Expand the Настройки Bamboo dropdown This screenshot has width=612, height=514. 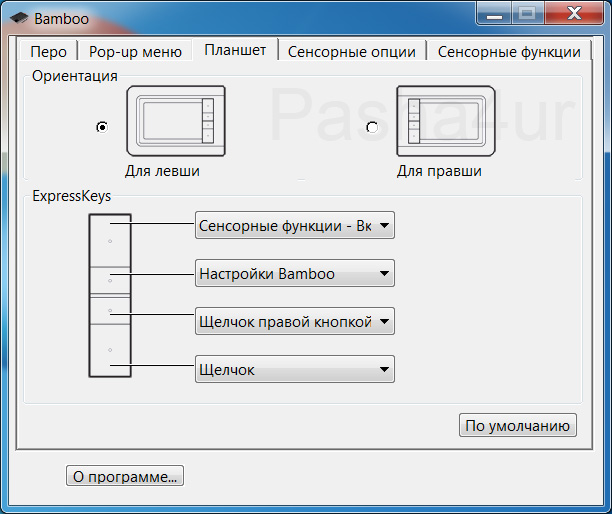[295, 273]
